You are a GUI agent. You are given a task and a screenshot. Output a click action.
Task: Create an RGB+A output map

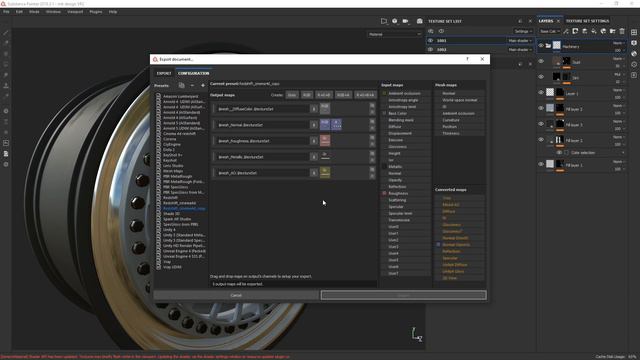tap(343, 95)
